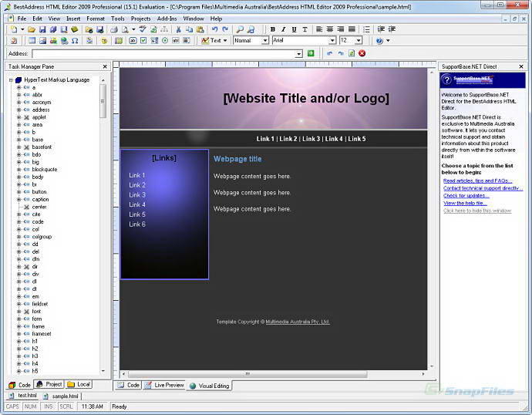The image size is (532, 415).
Task: Insert a special character with the Omega icon
Action: 75,41
